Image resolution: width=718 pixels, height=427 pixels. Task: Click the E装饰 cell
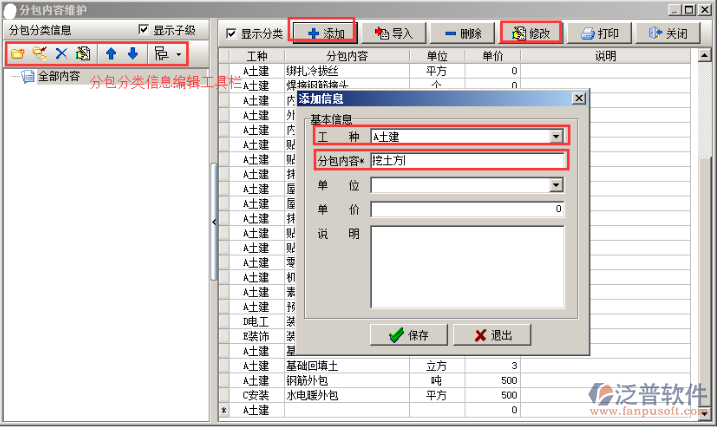pyautogui.click(x=257, y=336)
